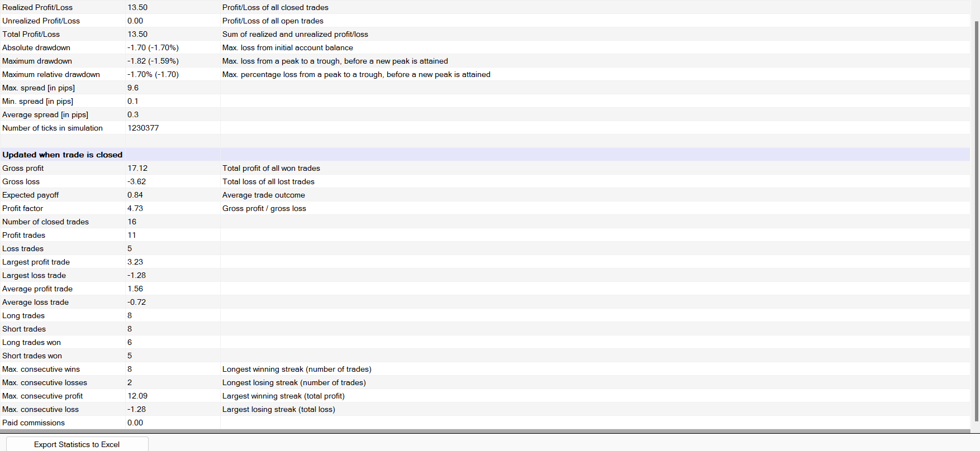Click the vertical scrollbar on the right edge
The width and height of the screenshot is (980, 451).
point(977,220)
